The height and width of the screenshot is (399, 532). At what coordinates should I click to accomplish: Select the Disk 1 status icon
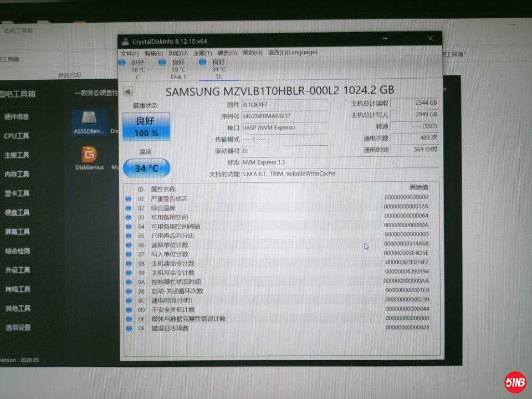162,63
